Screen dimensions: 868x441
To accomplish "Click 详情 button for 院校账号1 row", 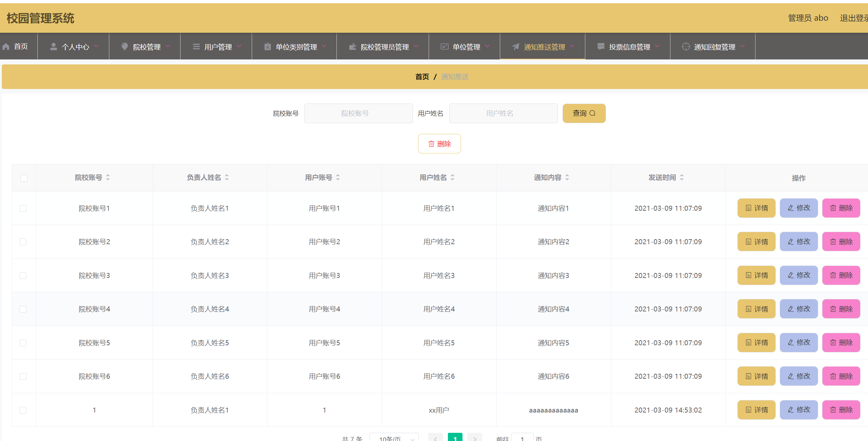I will (756, 208).
